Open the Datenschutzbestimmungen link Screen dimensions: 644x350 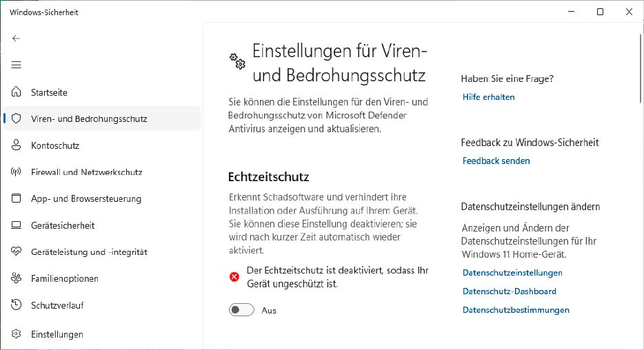(516, 310)
